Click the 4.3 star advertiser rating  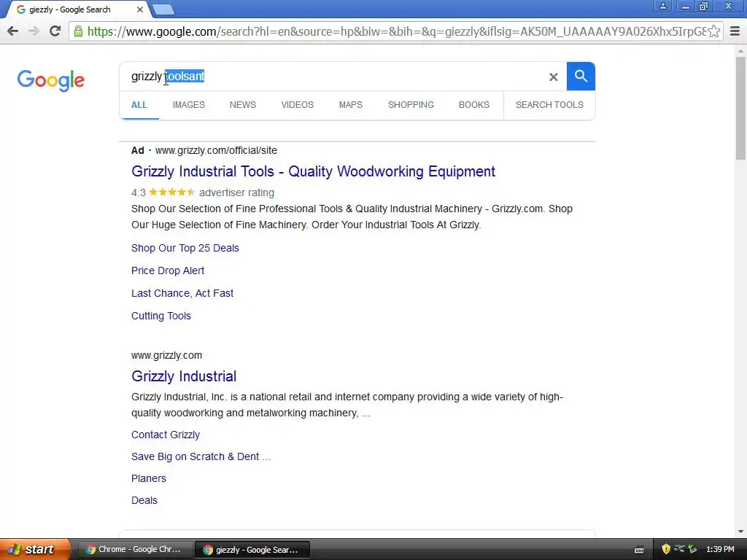203,192
